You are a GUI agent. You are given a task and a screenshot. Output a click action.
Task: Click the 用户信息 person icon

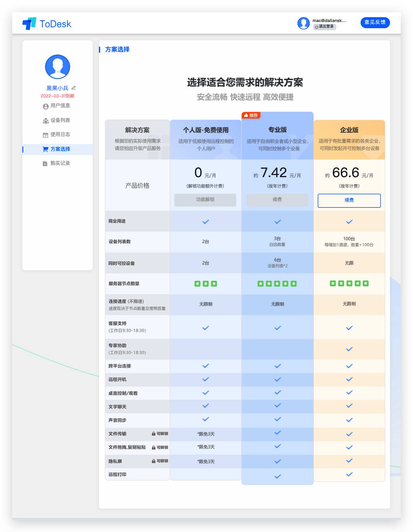[x=46, y=106]
